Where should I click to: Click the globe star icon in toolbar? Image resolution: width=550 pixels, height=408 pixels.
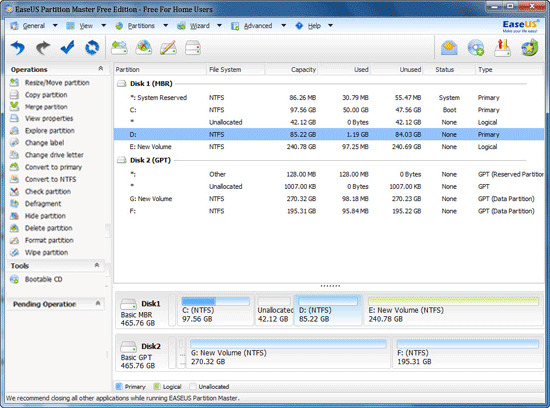(529, 48)
